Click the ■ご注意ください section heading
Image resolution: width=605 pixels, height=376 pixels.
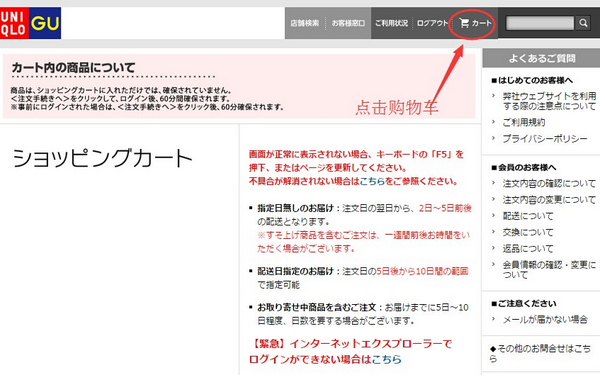pos(523,303)
